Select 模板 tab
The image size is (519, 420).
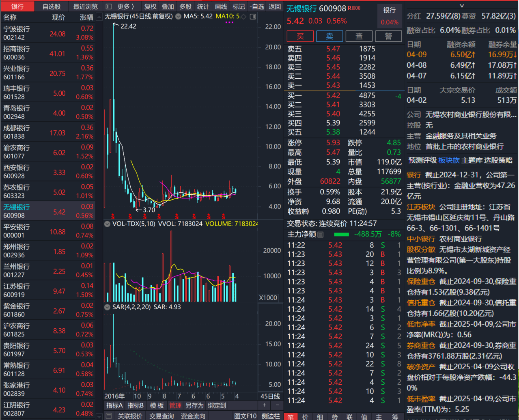157,405
